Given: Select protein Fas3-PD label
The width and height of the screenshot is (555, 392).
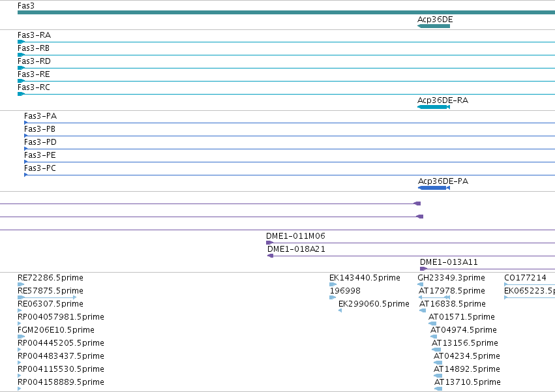Looking at the screenshot, I should (40, 142).
